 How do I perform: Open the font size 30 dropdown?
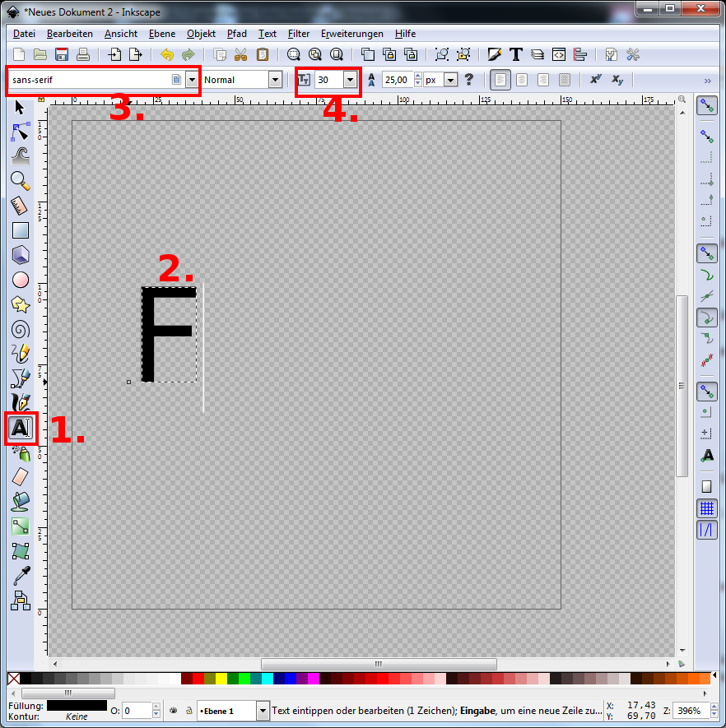(350, 80)
